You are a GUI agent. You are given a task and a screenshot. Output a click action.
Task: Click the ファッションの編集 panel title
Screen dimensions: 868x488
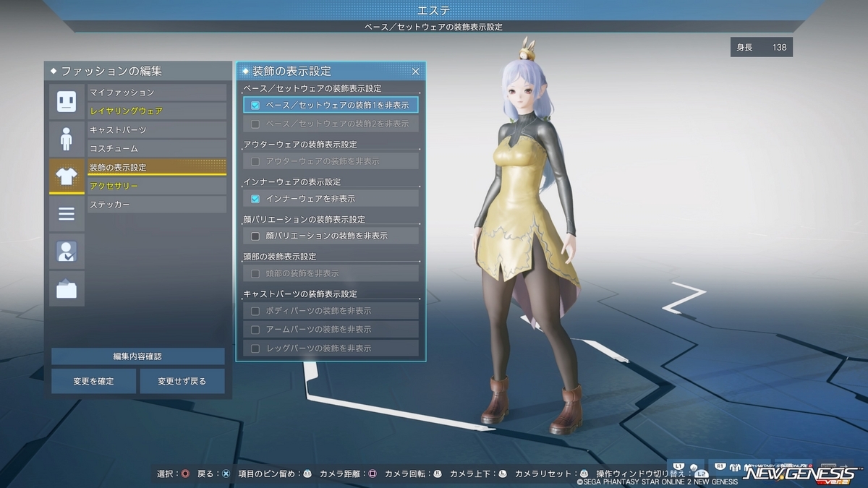pos(111,71)
